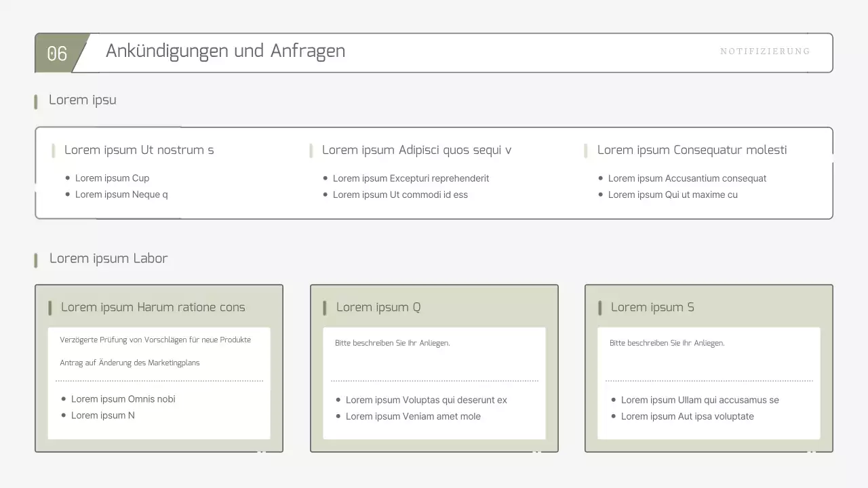The height and width of the screenshot is (488, 868).
Task: Select the Lorem ipsum Neque q item
Action: click(121, 195)
